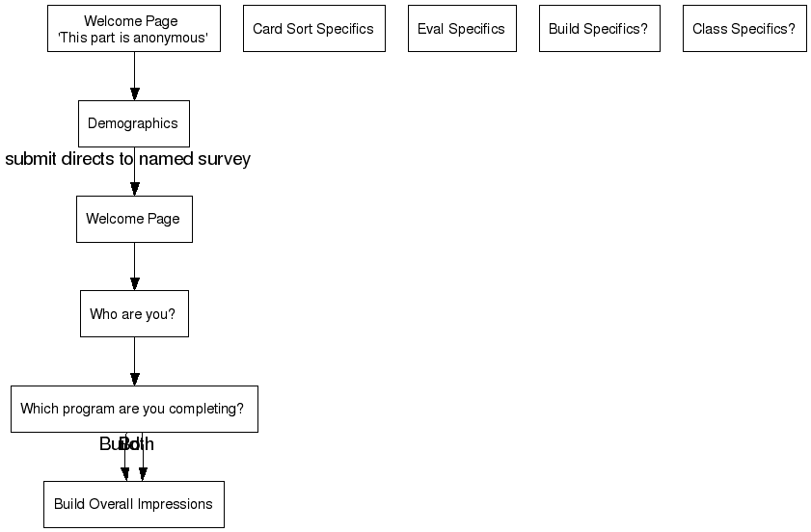Select the Class Specifics? box

click(x=743, y=29)
